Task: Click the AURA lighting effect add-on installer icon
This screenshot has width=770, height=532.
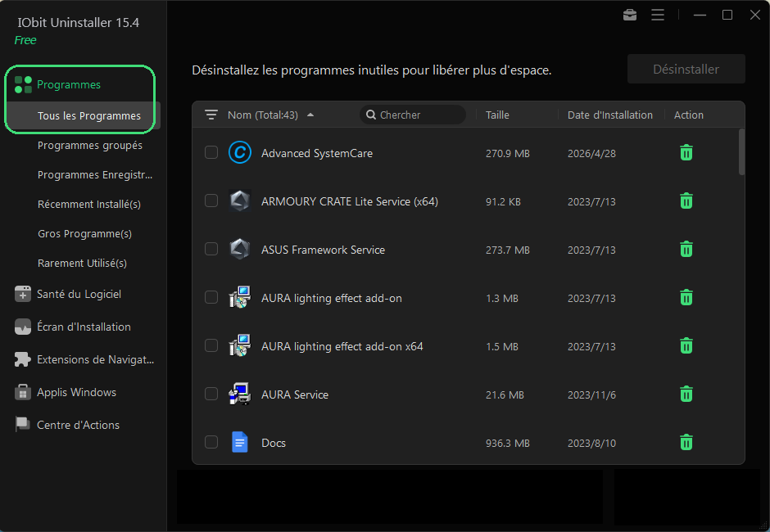Action: (x=240, y=297)
